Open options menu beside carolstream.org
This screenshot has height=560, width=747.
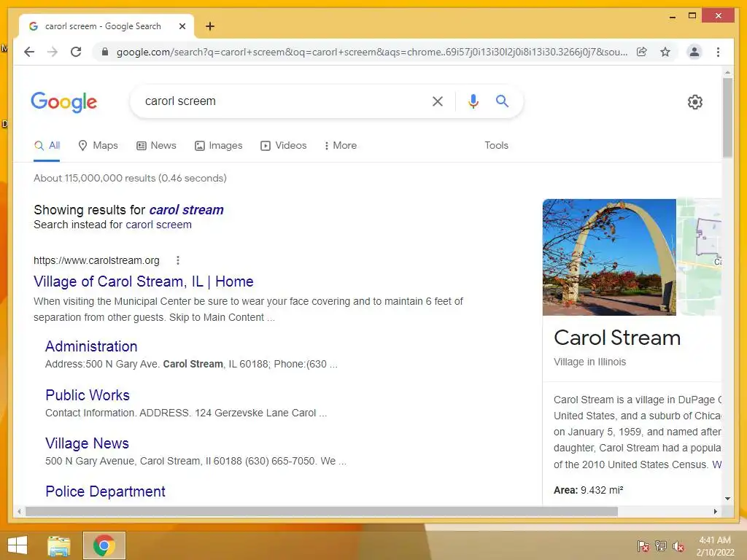point(178,260)
